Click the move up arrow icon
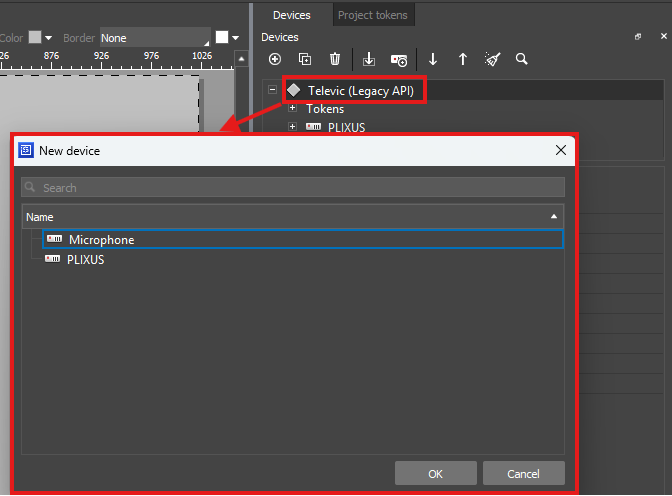The height and width of the screenshot is (496, 672). tap(462, 60)
